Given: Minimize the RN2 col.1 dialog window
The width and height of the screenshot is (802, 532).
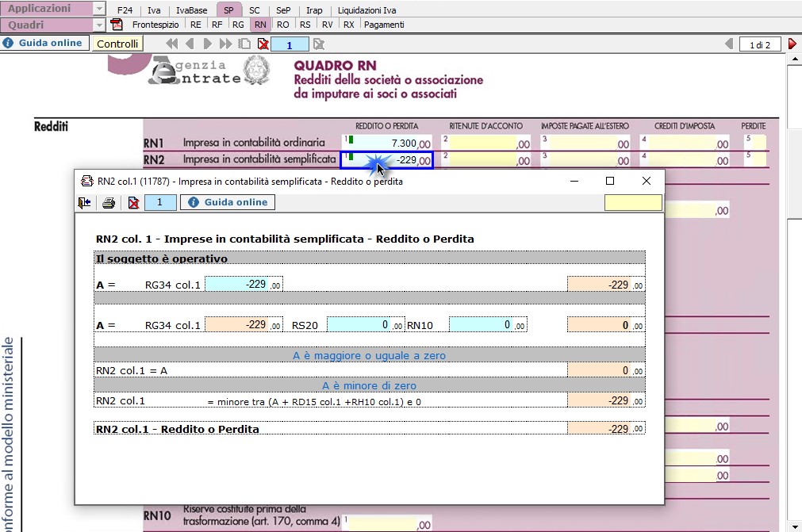Looking at the screenshot, I should point(574,181).
